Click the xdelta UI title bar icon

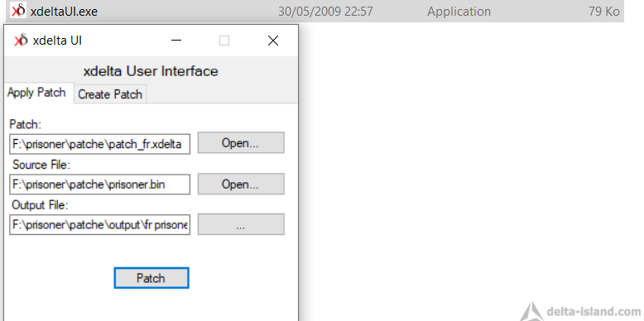[x=21, y=41]
